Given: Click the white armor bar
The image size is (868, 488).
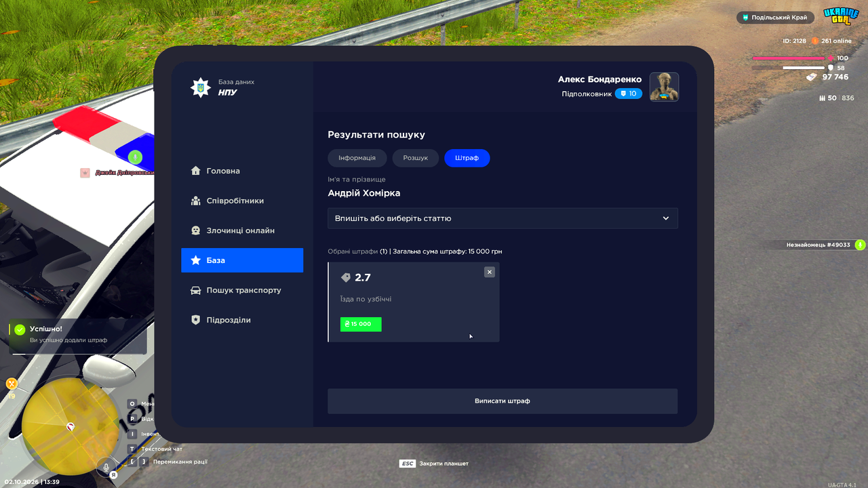Looking at the screenshot, I should [804, 68].
